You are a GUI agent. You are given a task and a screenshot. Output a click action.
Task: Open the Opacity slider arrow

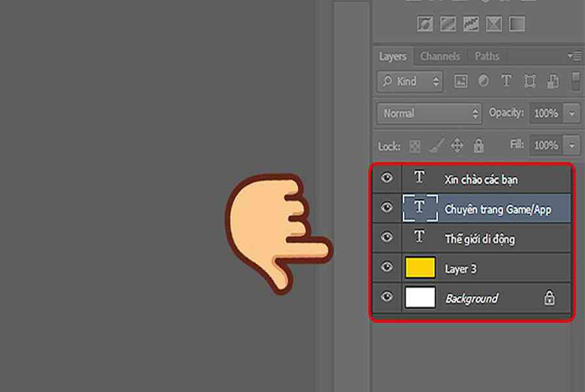click(x=572, y=113)
